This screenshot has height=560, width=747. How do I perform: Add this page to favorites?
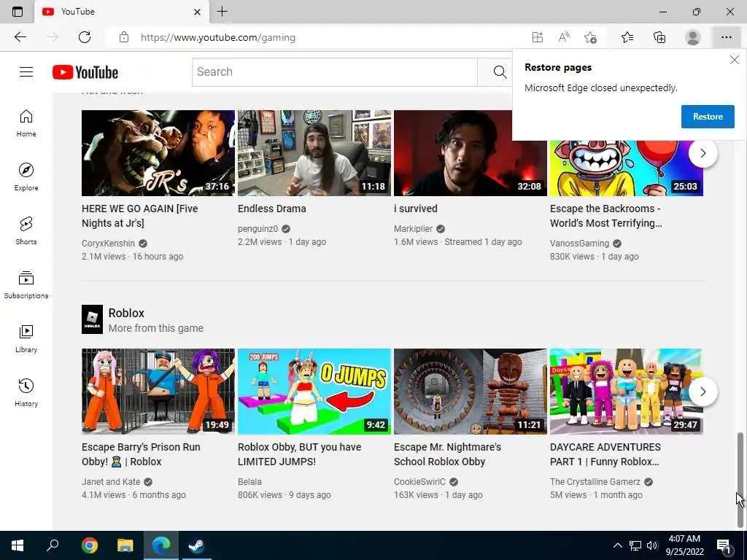[x=591, y=37]
